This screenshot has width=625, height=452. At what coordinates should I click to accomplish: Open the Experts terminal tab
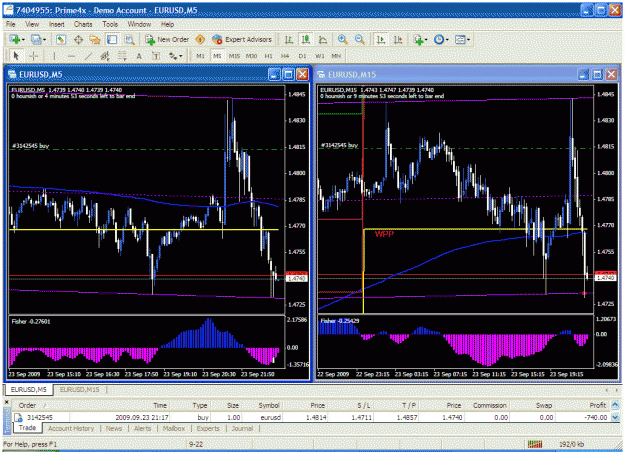[208, 428]
